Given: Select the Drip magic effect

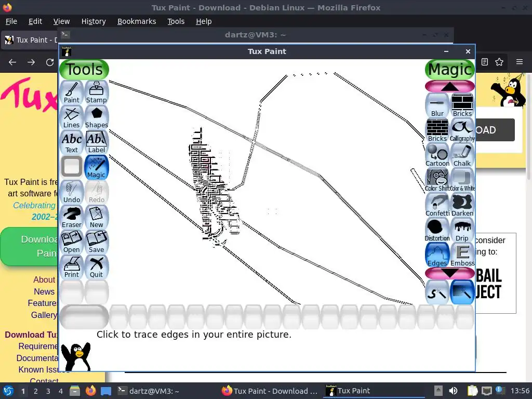Looking at the screenshot, I should tap(462, 230).
